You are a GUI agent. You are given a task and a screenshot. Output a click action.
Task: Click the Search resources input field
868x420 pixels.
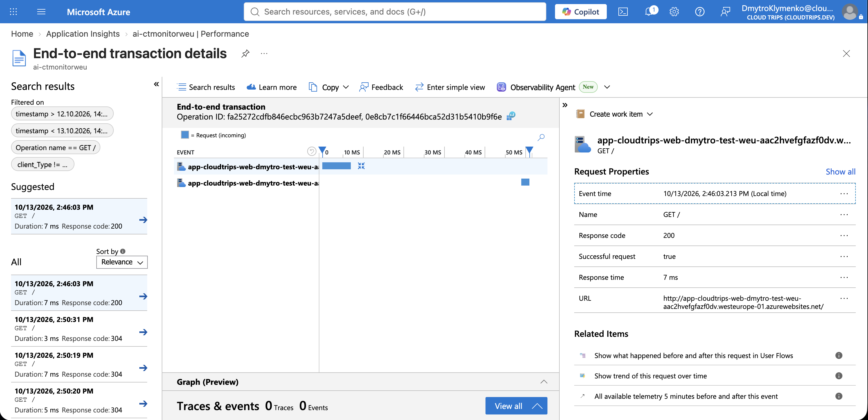395,12
